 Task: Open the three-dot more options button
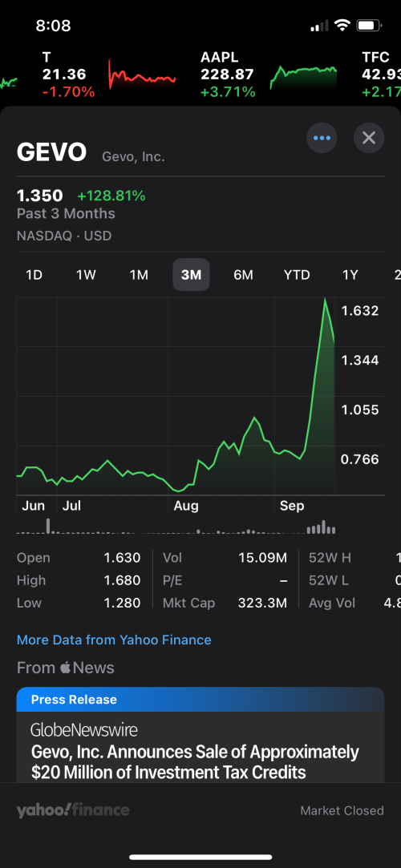(322, 138)
